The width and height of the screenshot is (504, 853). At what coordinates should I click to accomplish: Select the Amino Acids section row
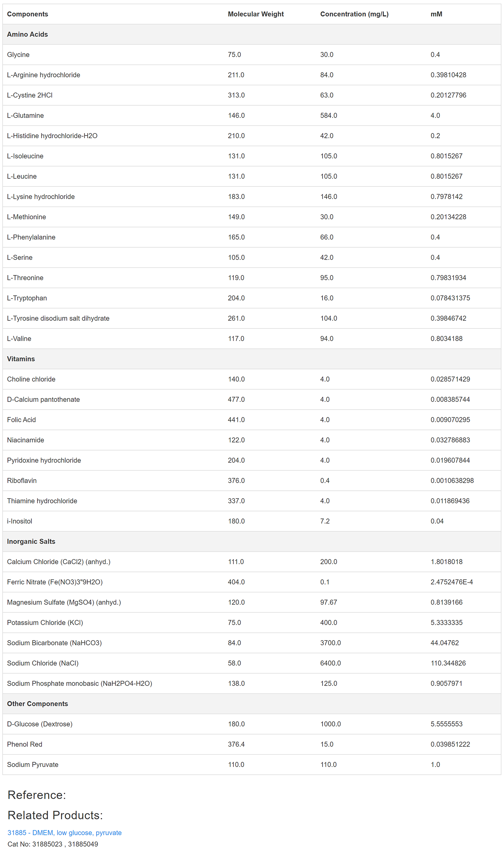pos(252,34)
